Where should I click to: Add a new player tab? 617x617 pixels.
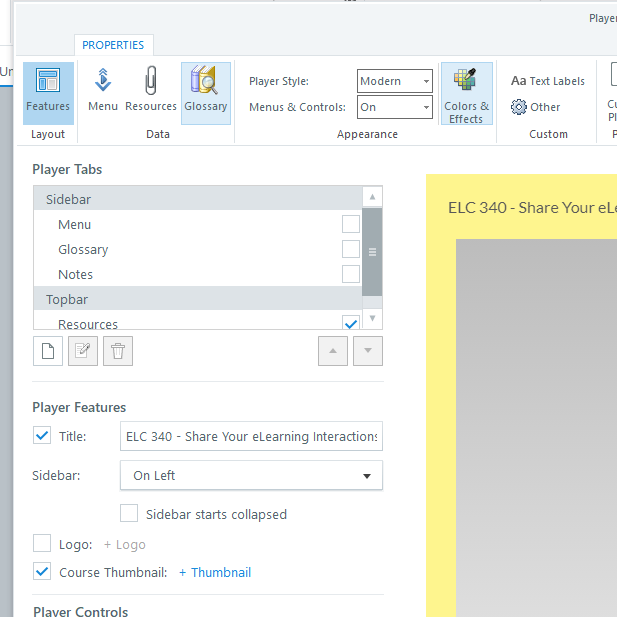click(x=48, y=351)
